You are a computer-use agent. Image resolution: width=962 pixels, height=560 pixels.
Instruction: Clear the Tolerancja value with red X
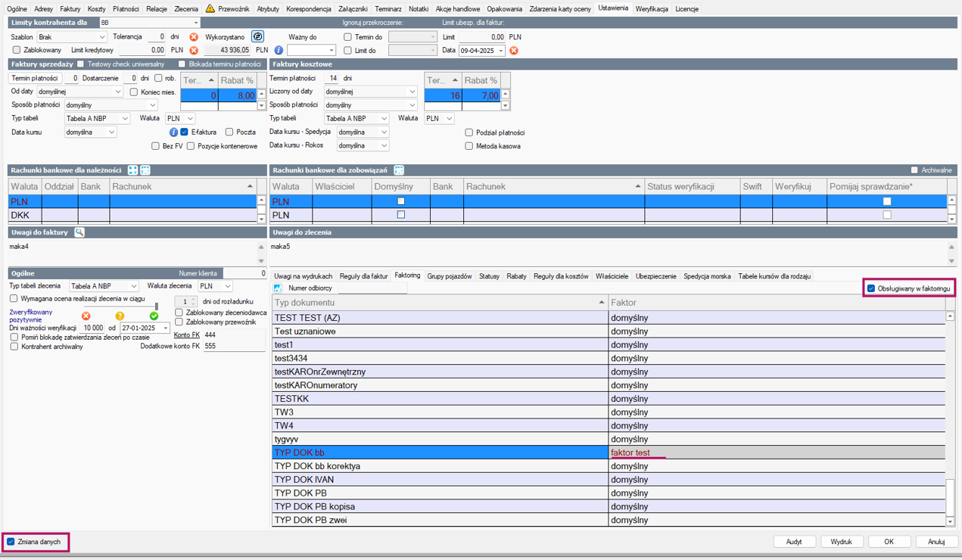pyautogui.click(x=194, y=37)
